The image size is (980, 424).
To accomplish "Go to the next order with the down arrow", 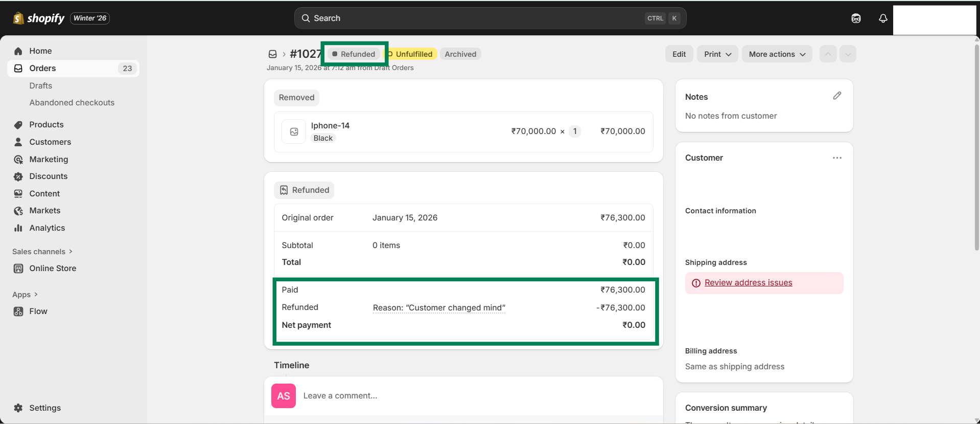I will coord(848,54).
